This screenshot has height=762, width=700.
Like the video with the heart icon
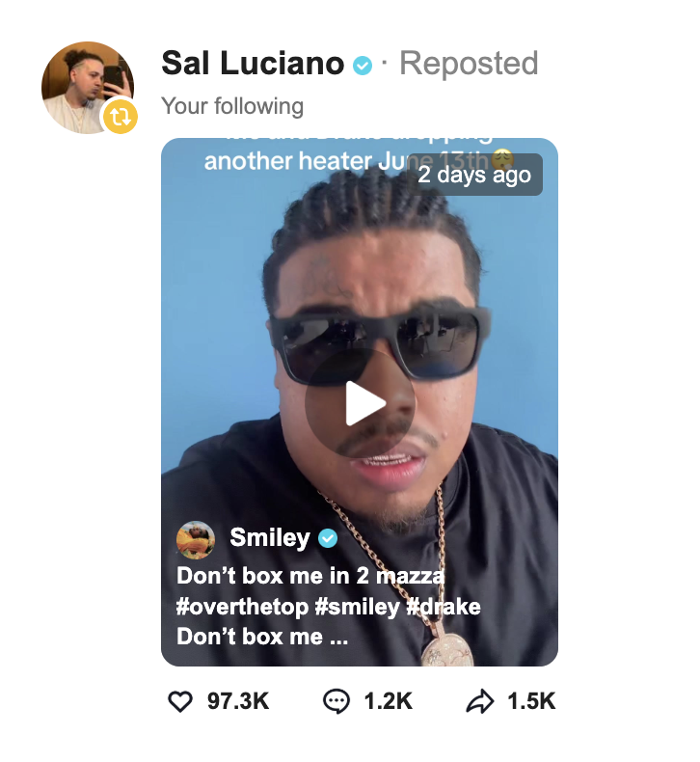point(180,701)
